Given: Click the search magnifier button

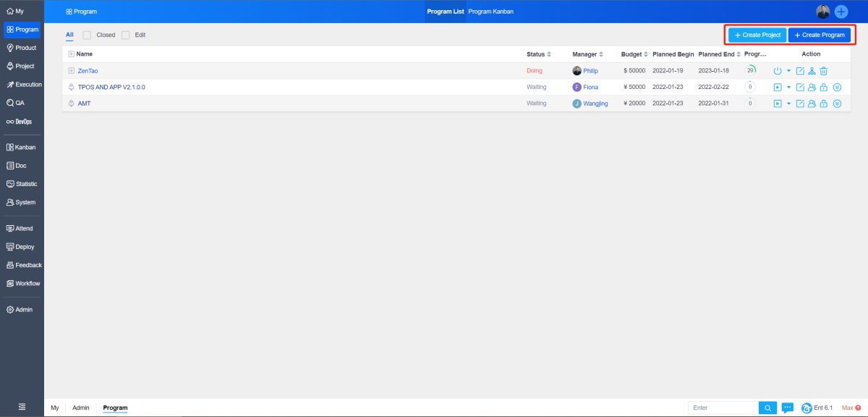Looking at the screenshot, I should [x=768, y=408].
